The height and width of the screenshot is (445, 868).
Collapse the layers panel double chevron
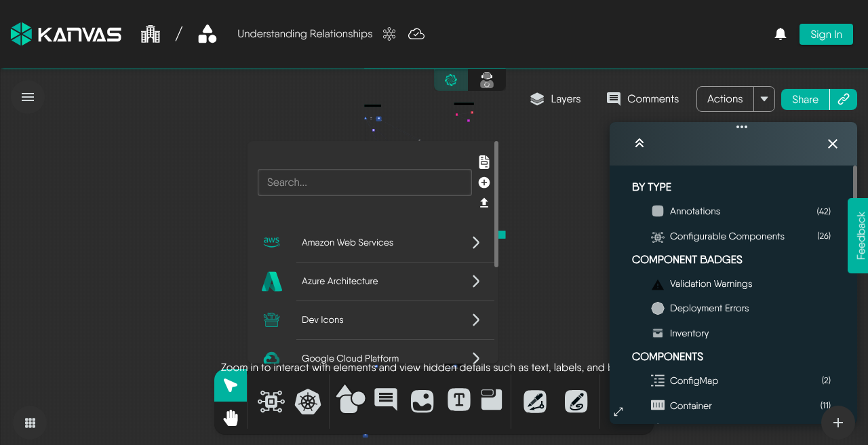(639, 143)
